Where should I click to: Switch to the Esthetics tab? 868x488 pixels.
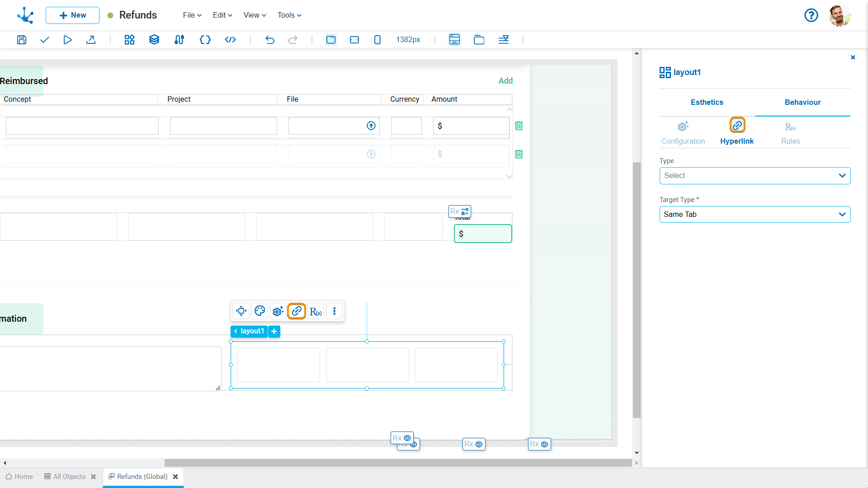707,102
